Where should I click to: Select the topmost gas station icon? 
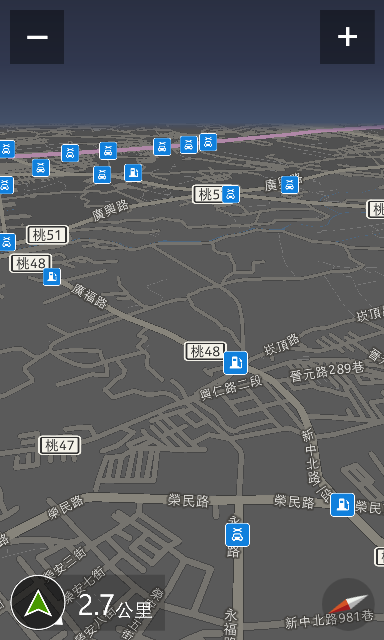coord(133,173)
